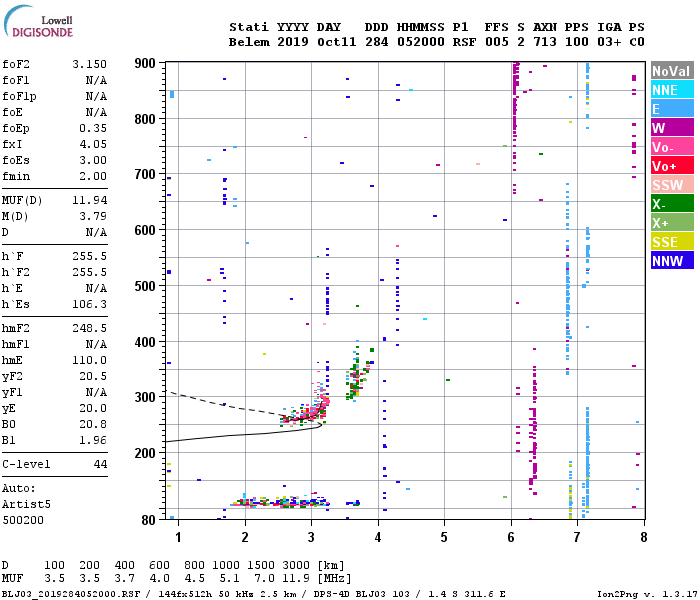Image resolution: width=700 pixels, height=600 pixels.
Task: Click the Artist5 auto-scaling label
Action: point(26,504)
